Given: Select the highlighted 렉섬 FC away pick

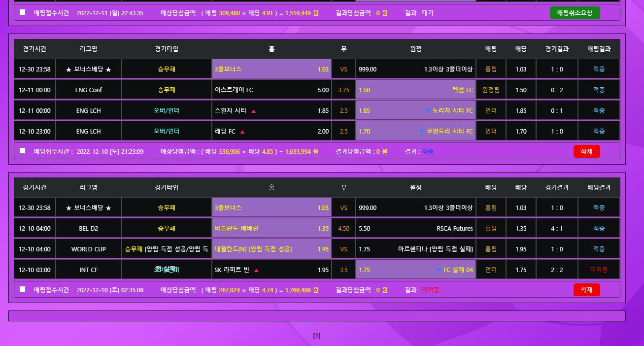Looking at the screenshot, I should coord(415,90).
